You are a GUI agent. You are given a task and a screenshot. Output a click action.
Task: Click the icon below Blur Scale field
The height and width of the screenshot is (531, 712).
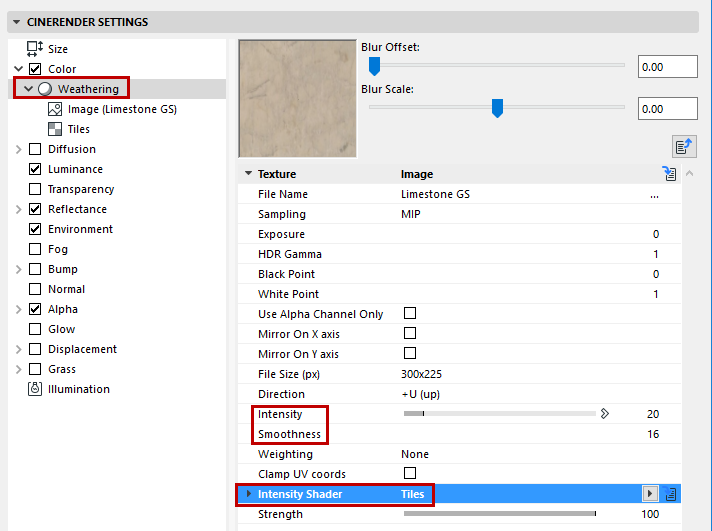[684, 146]
